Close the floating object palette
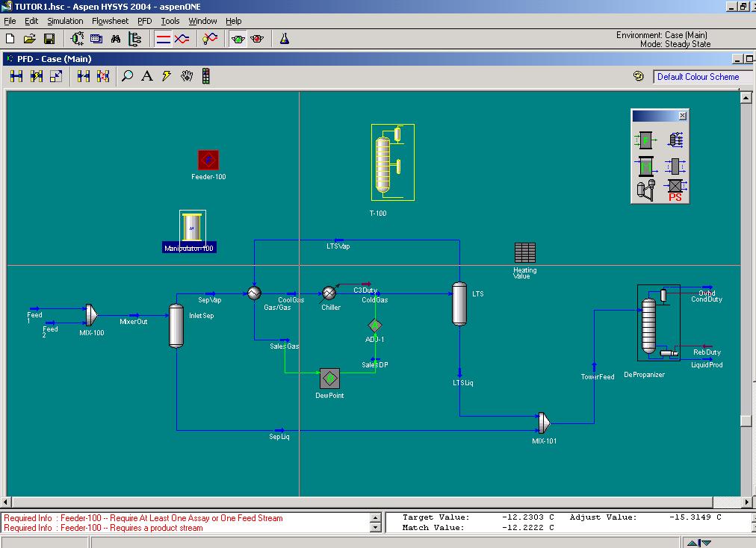This screenshot has width=756, height=548. click(682, 116)
